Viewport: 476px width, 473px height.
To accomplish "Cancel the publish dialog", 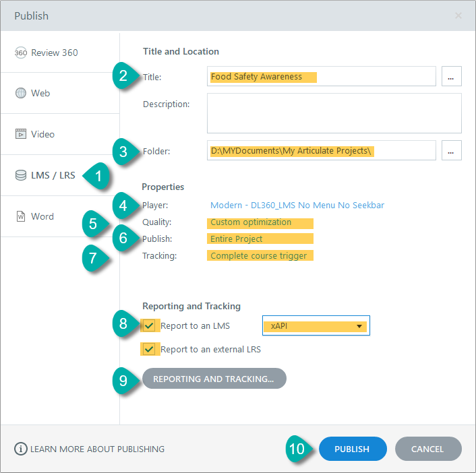I will point(428,449).
